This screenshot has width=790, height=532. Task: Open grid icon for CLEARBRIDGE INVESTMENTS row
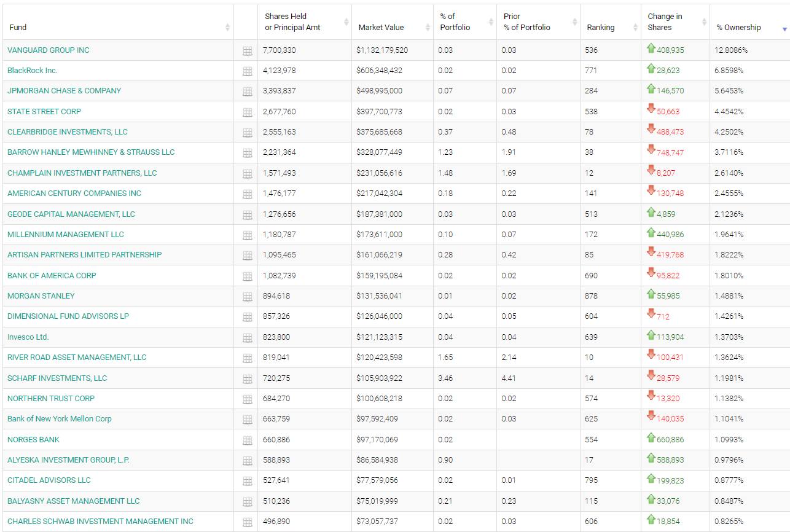(248, 133)
